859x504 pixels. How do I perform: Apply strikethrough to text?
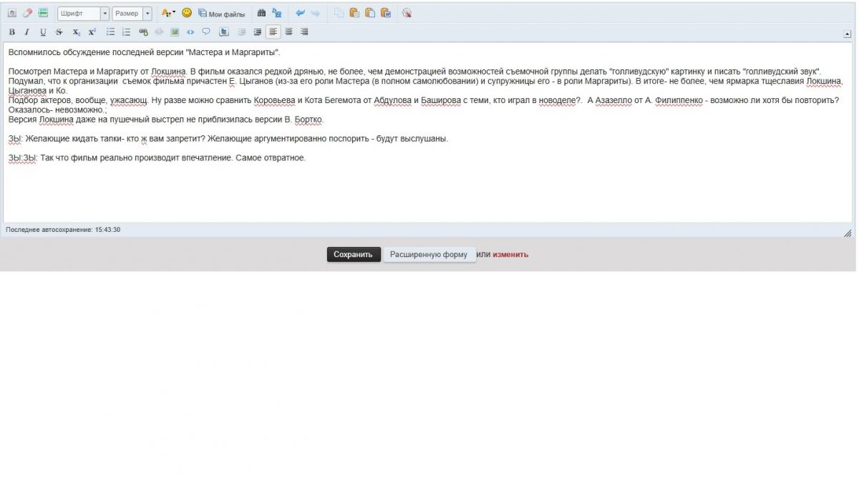click(59, 32)
